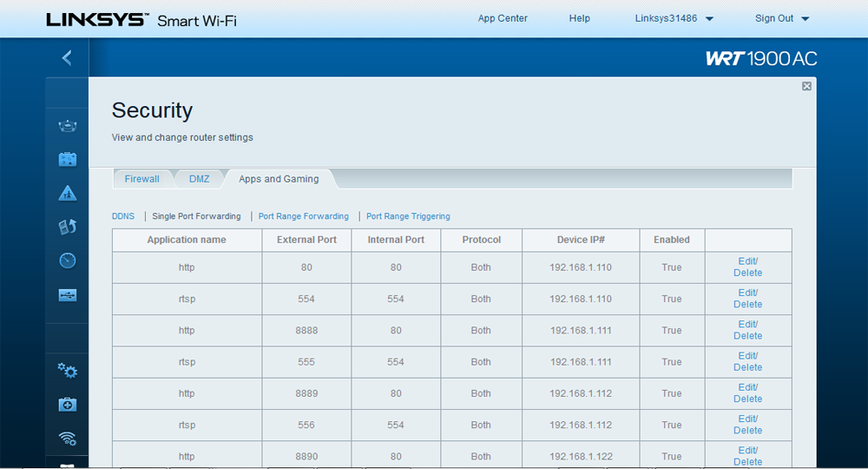Click the Linksys Smart Wi-Fi logo
Screen dimensions: 868x469
point(141,20)
